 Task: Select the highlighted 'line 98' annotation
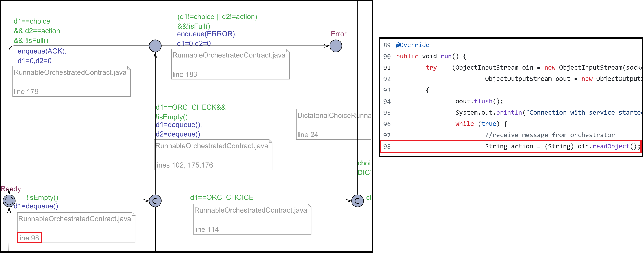coord(29,238)
